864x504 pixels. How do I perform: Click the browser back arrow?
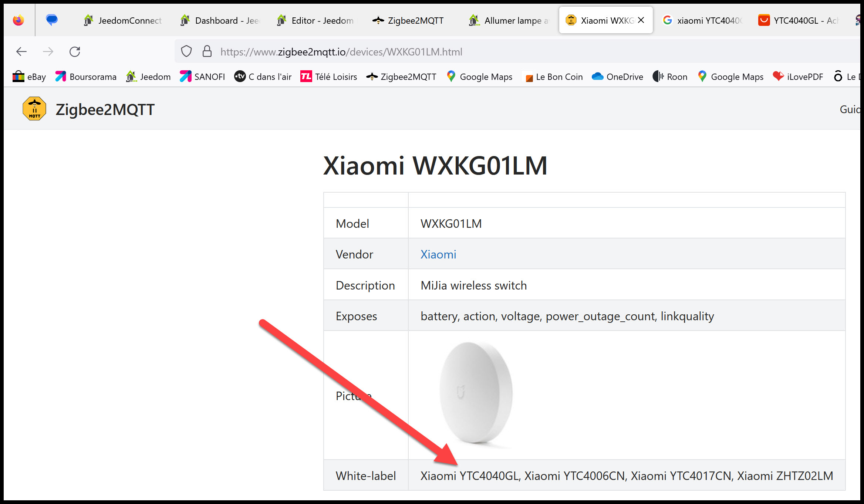21,51
